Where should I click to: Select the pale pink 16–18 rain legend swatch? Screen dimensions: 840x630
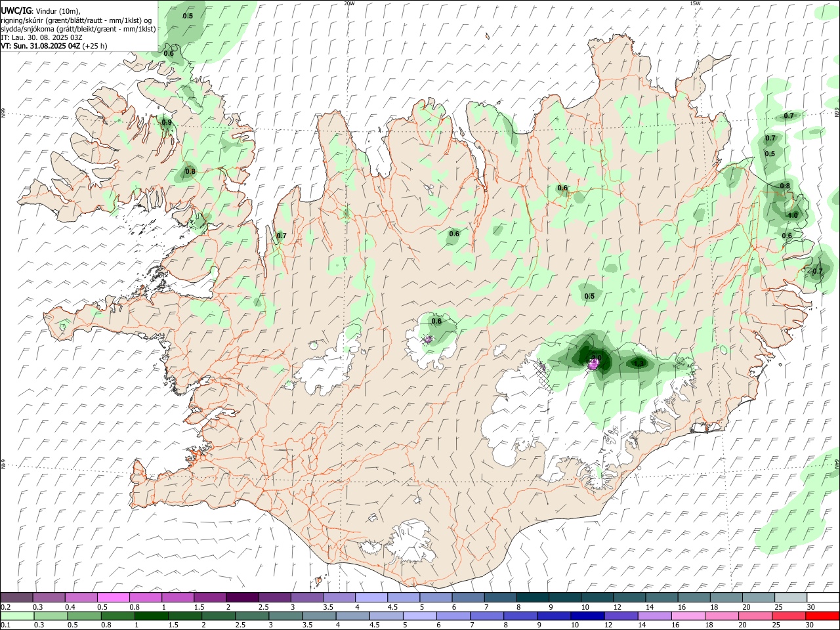pos(688,616)
